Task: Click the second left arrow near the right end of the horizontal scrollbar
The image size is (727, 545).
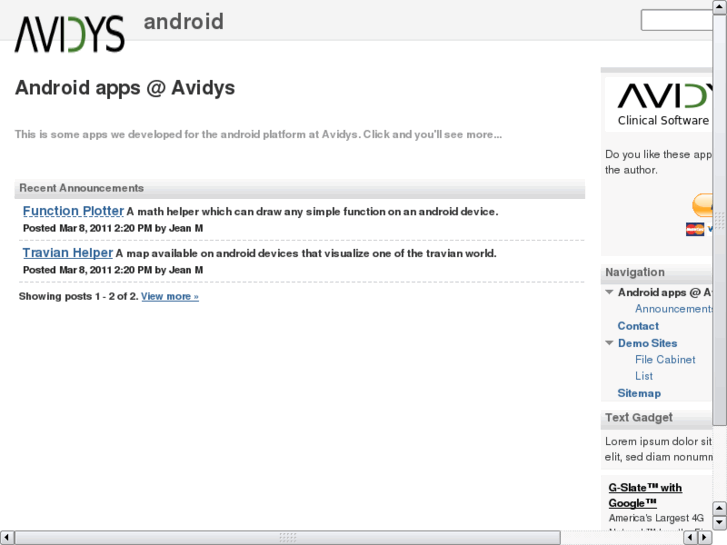Action: pyautogui.click(x=691, y=538)
